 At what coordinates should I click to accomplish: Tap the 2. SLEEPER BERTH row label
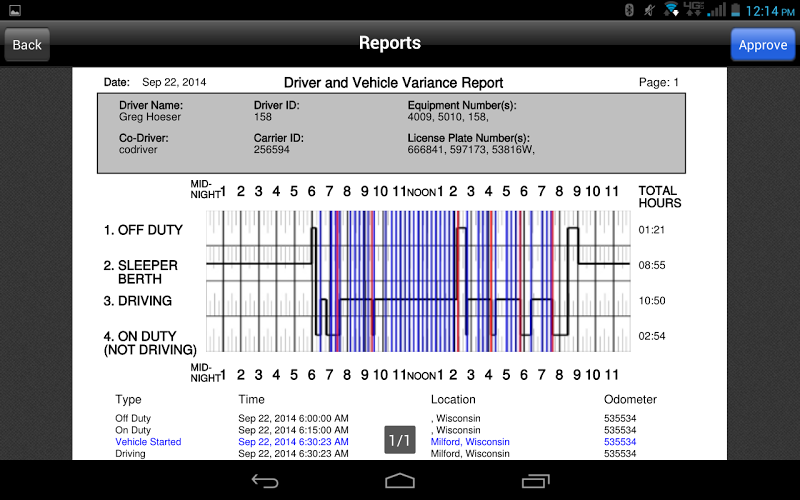point(141,272)
